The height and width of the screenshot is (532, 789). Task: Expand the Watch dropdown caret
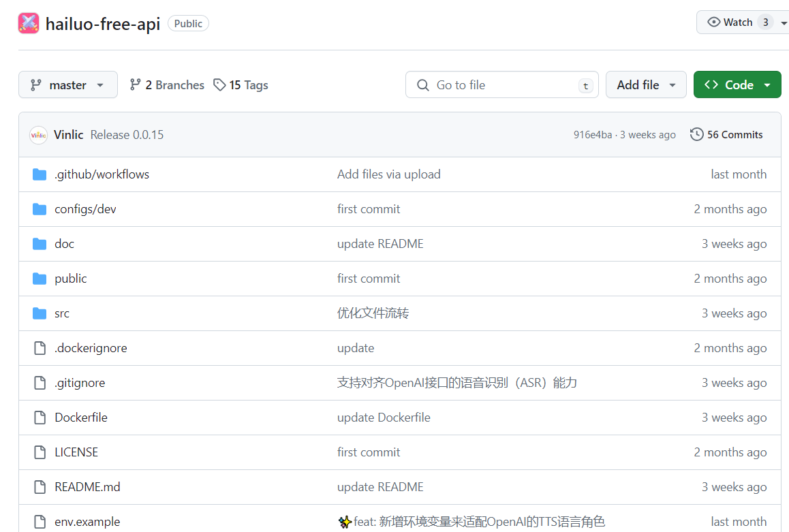[784, 22]
